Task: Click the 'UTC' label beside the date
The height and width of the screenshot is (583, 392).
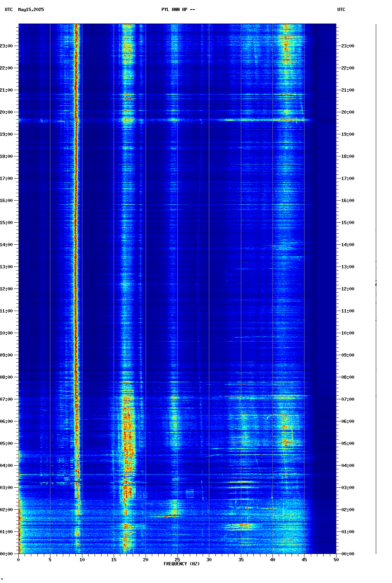Action: coord(9,10)
